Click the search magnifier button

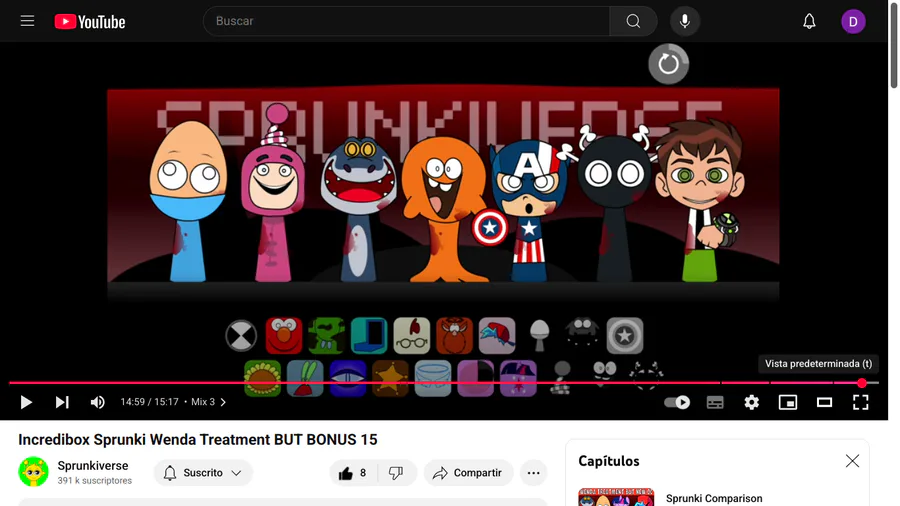point(633,21)
